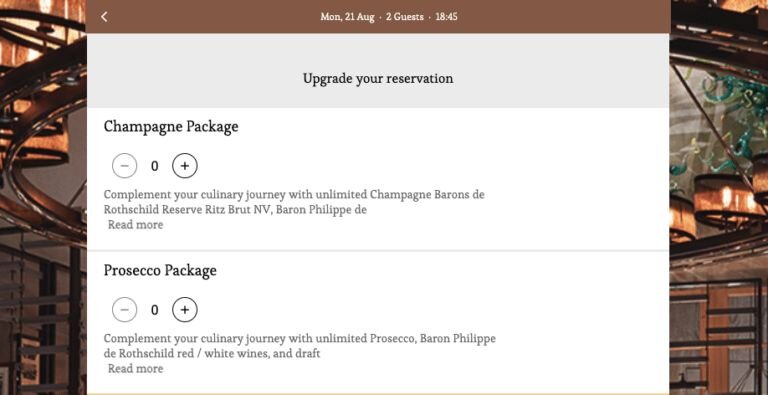The width and height of the screenshot is (768, 395).
Task: Increase Champagne Package quantity with plus
Action: tap(185, 166)
